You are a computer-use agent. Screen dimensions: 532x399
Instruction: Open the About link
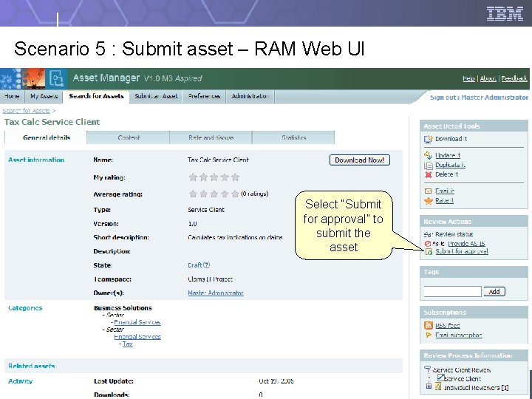tap(488, 79)
